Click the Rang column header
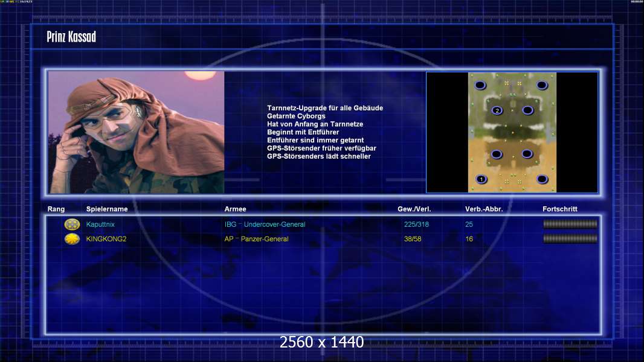 (56, 209)
